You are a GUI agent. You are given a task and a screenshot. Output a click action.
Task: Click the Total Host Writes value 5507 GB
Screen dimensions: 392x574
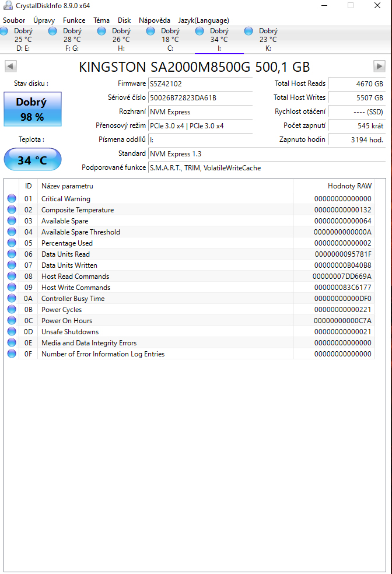[x=357, y=98]
